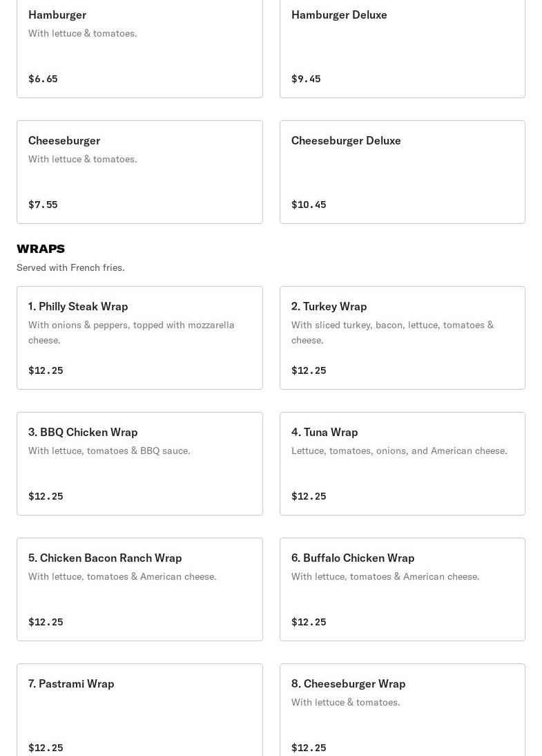
Task: Click the Tuna Wrap description text
Action: (399, 451)
